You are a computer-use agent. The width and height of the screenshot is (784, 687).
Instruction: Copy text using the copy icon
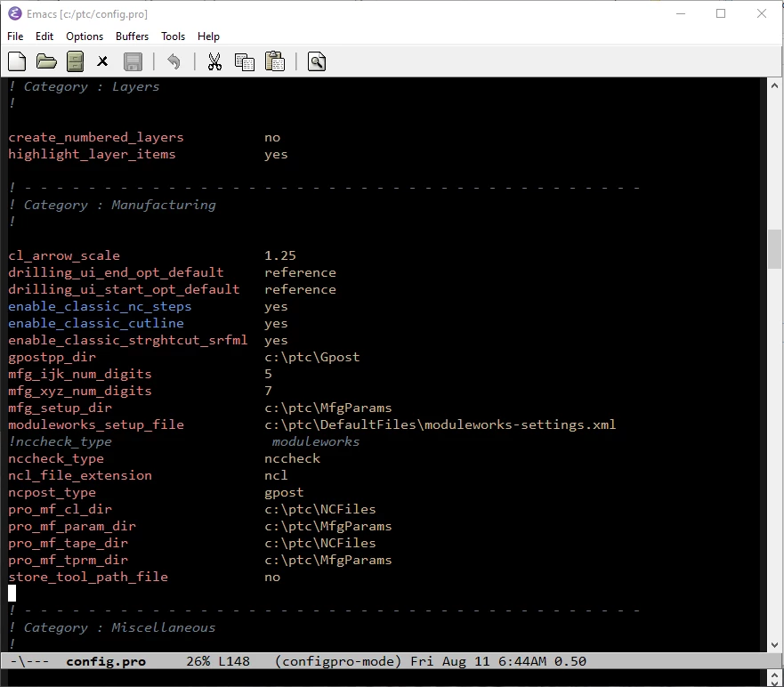click(244, 61)
